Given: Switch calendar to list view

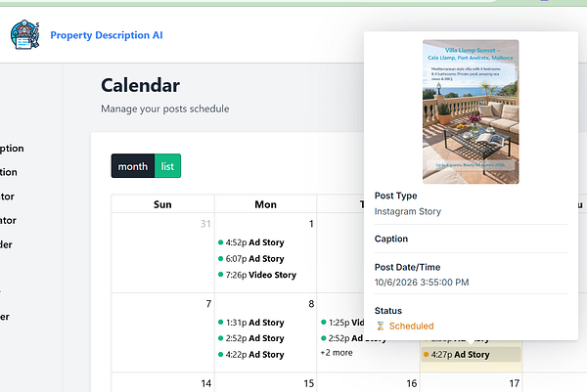Looking at the screenshot, I should click(x=167, y=166).
